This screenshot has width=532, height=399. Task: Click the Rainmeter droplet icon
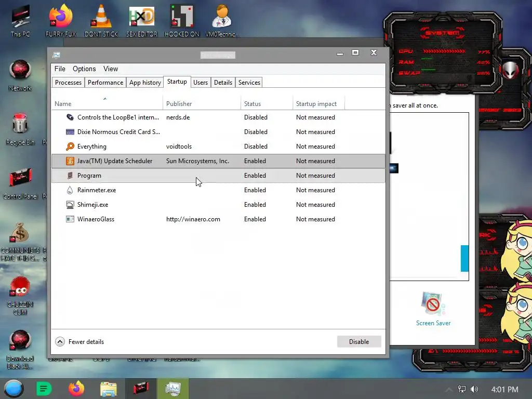70,190
